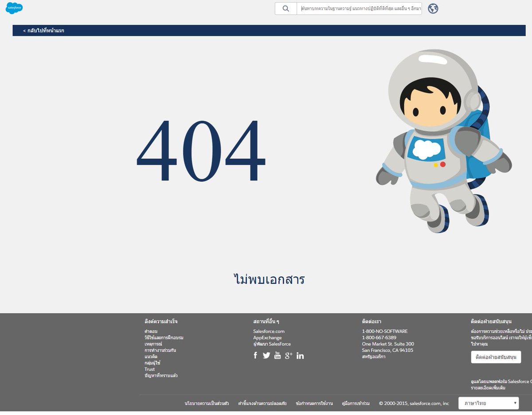This screenshot has height=415, width=532.
Task: Click San Francisco, CA 94105 text
Action: (387, 350)
